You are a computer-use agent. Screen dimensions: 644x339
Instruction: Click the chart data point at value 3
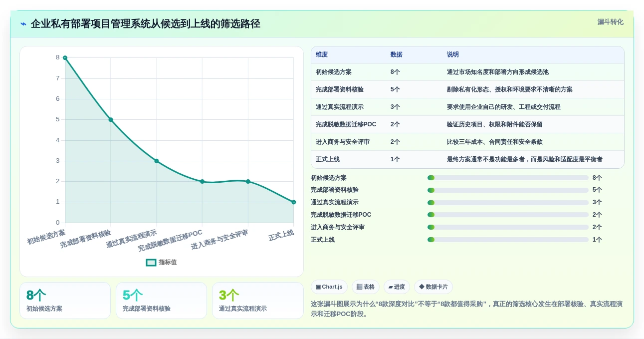(x=157, y=161)
